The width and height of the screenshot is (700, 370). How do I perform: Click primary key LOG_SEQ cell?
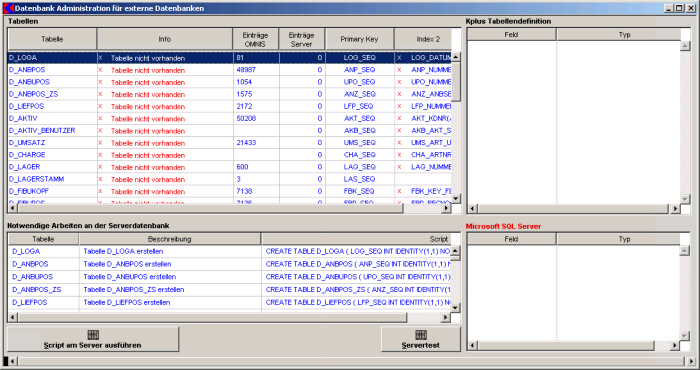click(x=359, y=58)
